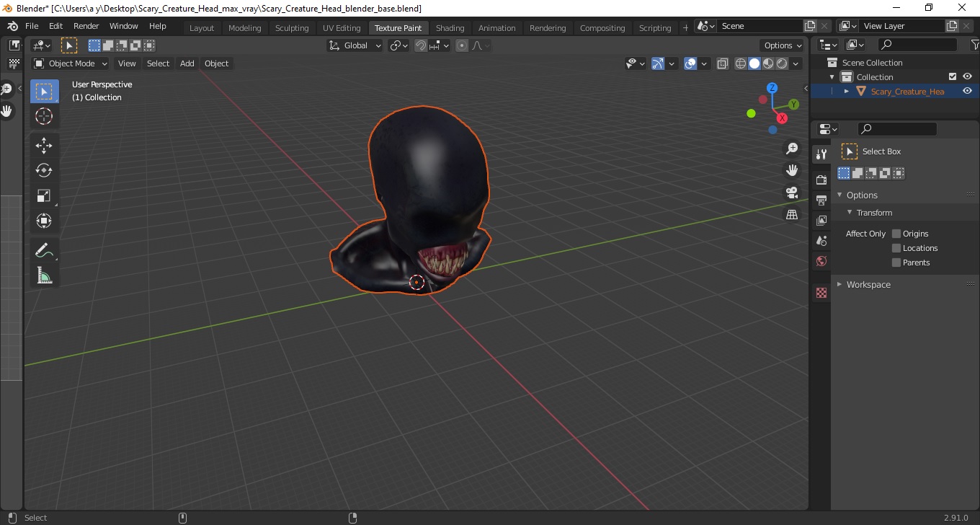
Task: Add new View Layer with copy icon
Action: tap(952, 26)
